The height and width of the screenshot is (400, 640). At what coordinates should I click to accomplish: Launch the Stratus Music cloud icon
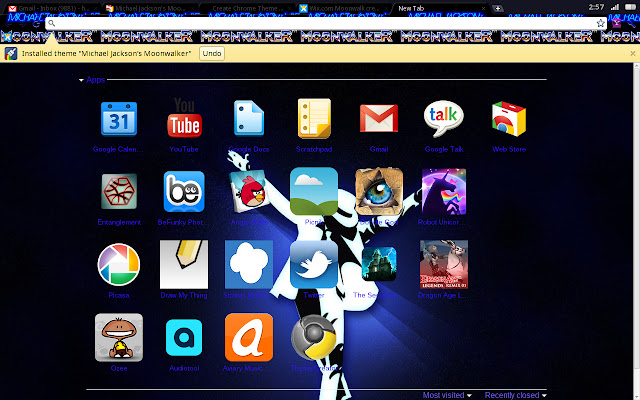(249, 264)
